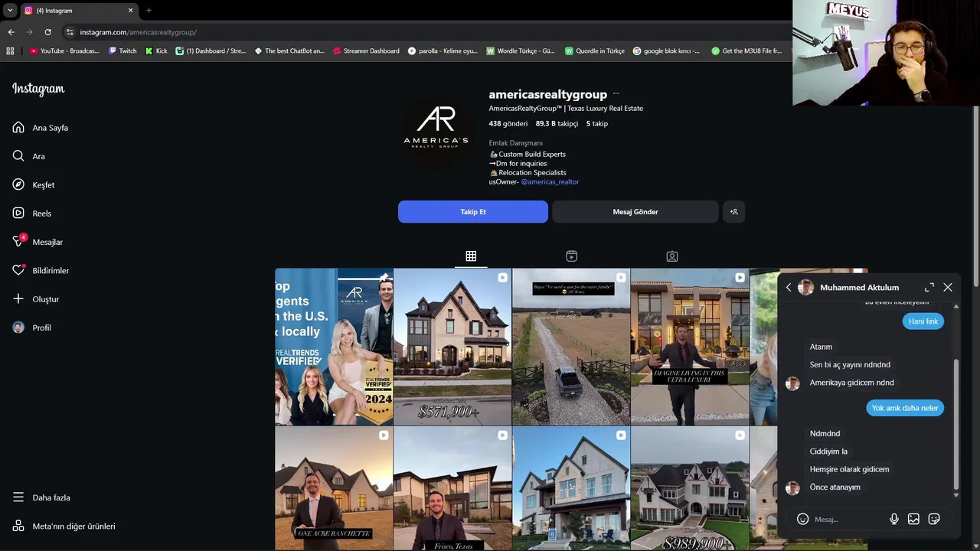The width and height of the screenshot is (980, 551).
Task: Open the Frisco, Texas post
Action: pos(452,488)
